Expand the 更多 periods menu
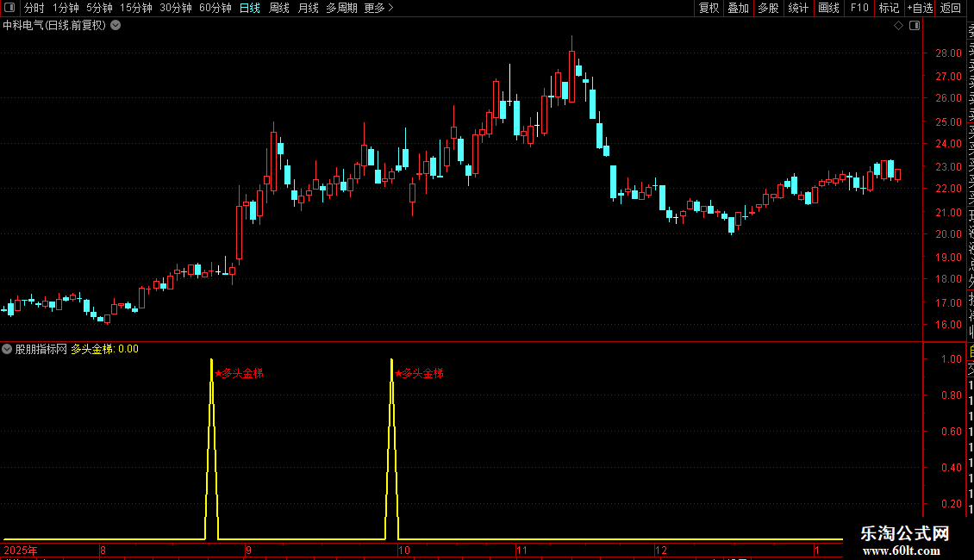 point(378,8)
